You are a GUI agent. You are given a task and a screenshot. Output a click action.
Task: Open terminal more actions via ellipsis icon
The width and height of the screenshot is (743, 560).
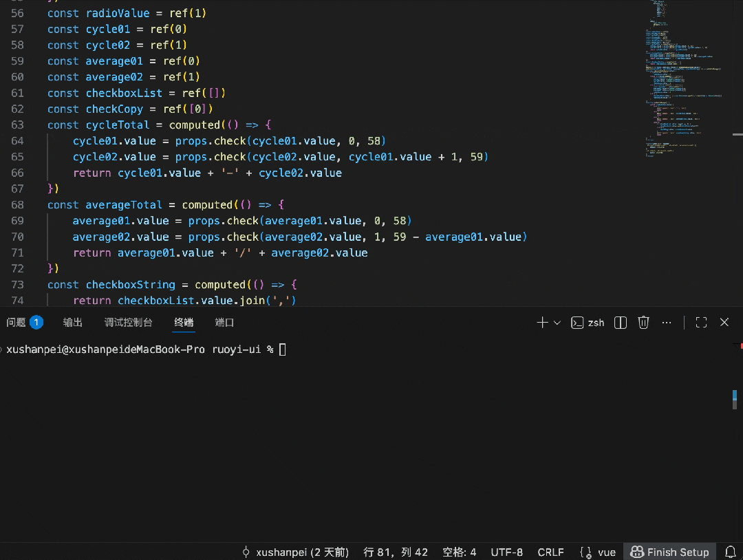click(666, 322)
